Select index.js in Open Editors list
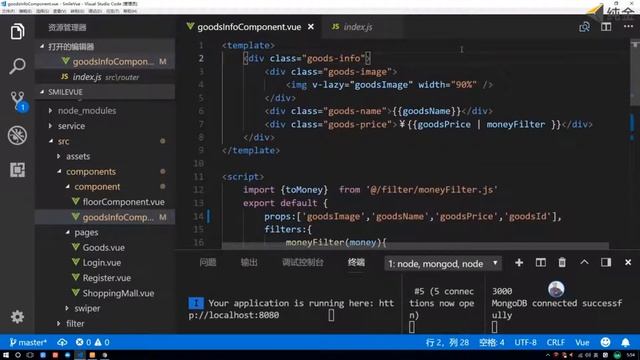 [105, 77]
